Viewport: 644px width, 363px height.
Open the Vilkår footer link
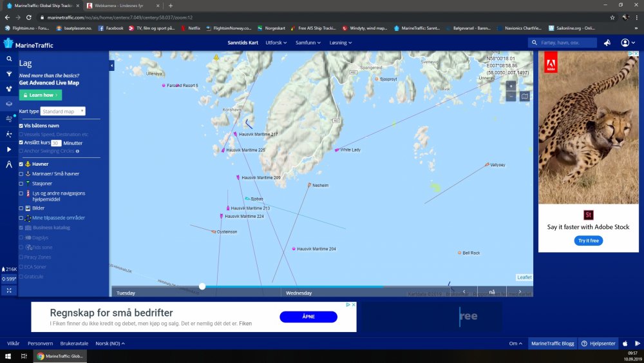(13, 344)
